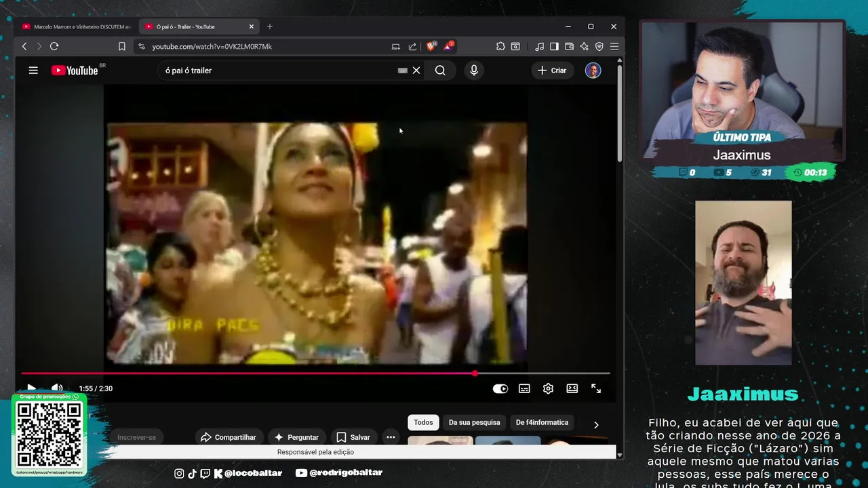Save video with Salvar button

coord(353,437)
